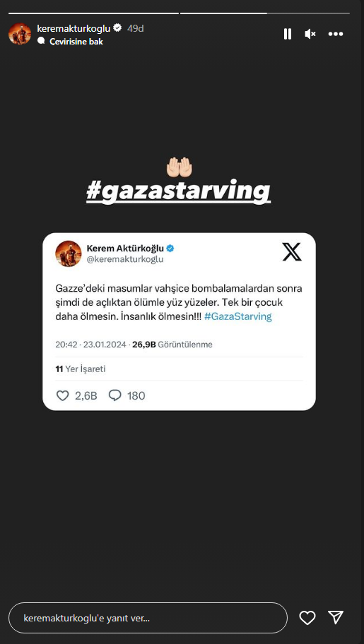Pause the story playback
The image size is (364, 644).
(x=288, y=34)
